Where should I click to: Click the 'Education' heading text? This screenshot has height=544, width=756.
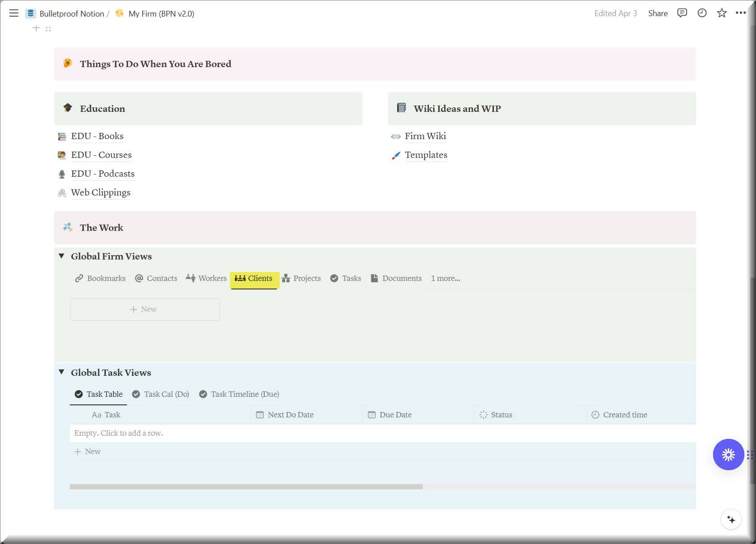102,109
